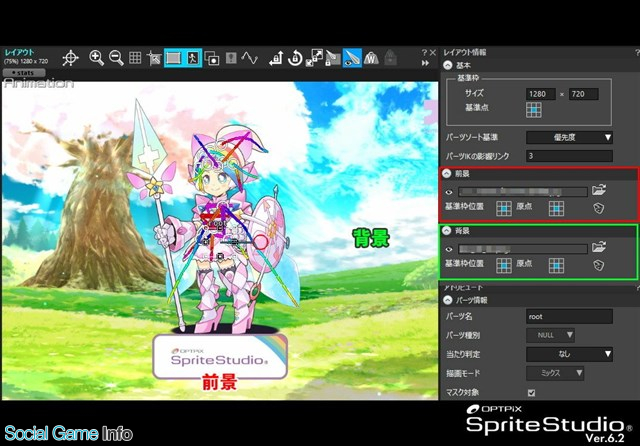Set 前景 原点 anchor grid

[556, 209]
